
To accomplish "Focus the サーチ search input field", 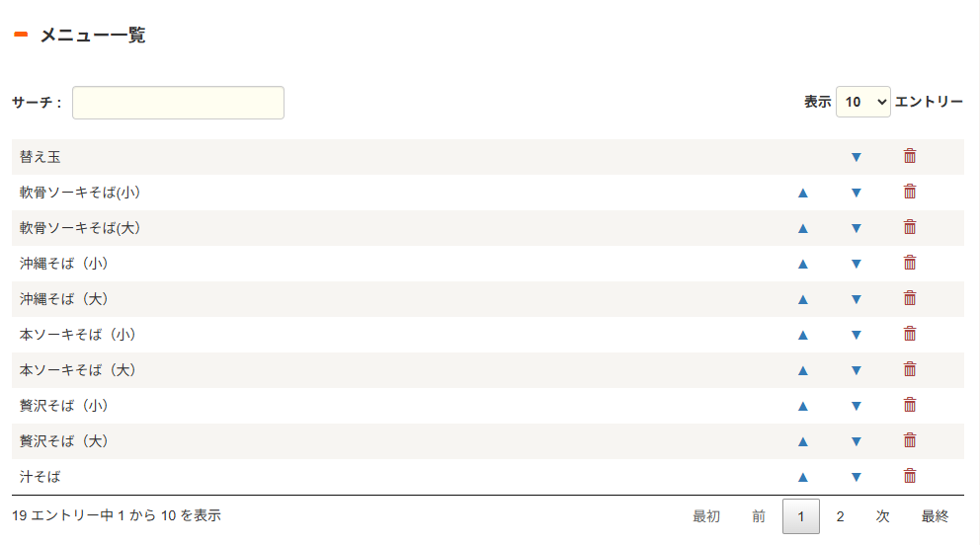I will (178, 103).
